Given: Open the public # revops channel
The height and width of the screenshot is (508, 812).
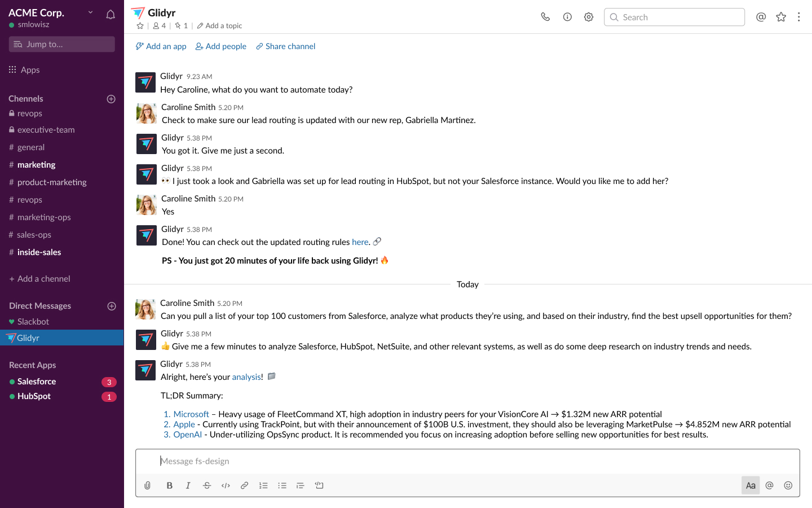Looking at the screenshot, I should pyautogui.click(x=26, y=200).
